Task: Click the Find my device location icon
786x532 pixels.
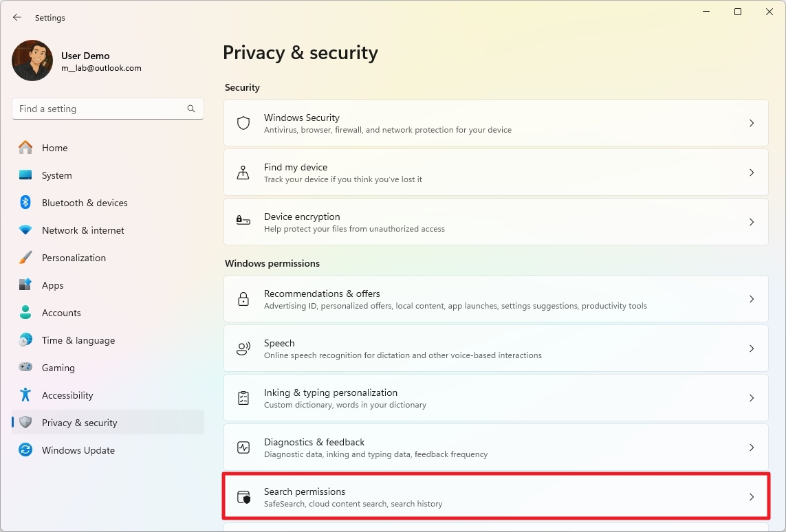Action: [243, 173]
